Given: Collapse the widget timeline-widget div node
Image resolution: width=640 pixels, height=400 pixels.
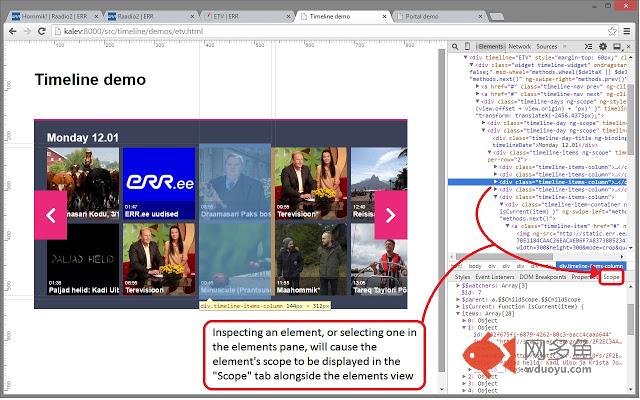Looking at the screenshot, I should 471,65.
